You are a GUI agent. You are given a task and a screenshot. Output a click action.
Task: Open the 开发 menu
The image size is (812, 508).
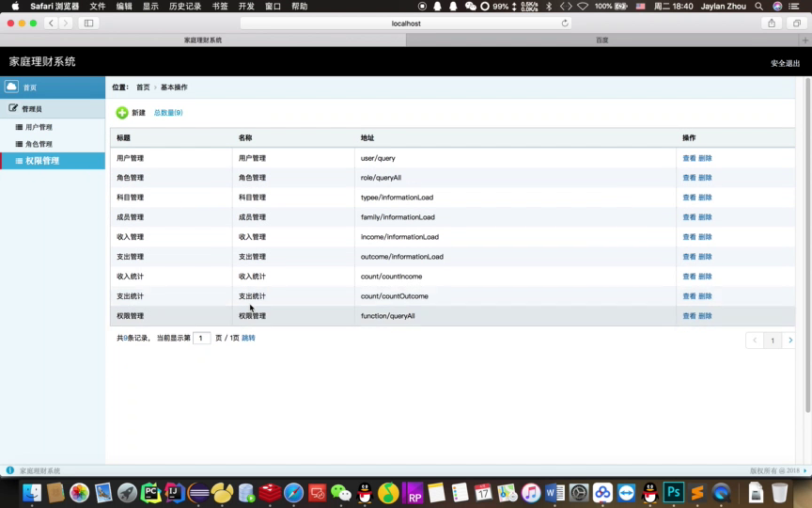pyautogui.click(x=246, y=7)
